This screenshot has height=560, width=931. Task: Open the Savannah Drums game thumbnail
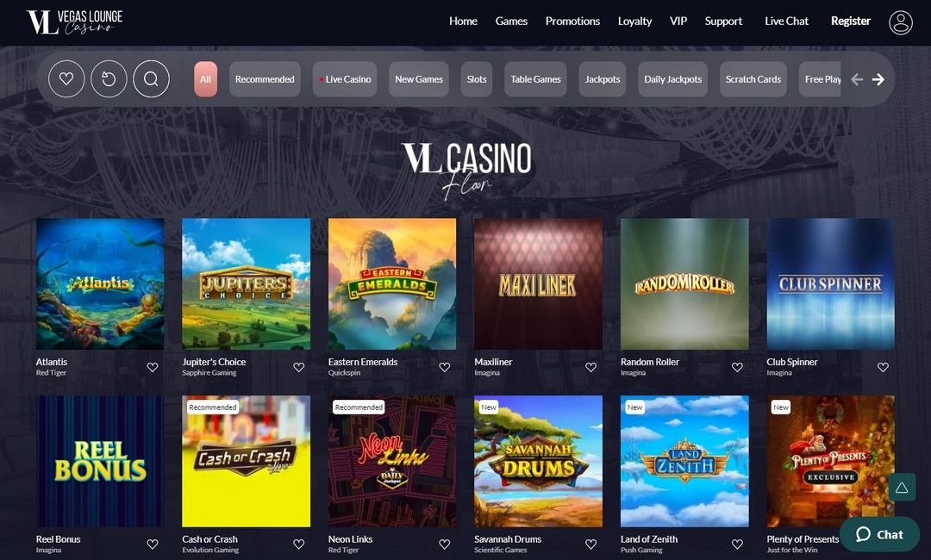tap(538, 461)
